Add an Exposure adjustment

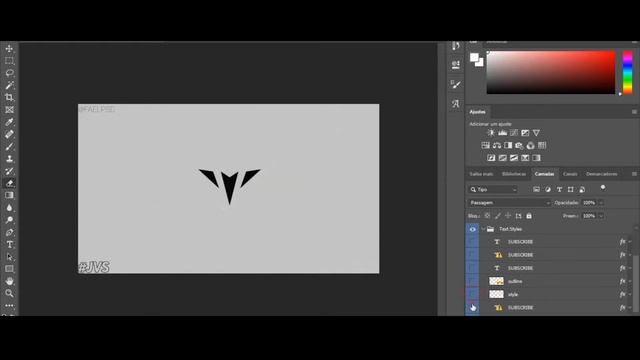pos(525,133)
